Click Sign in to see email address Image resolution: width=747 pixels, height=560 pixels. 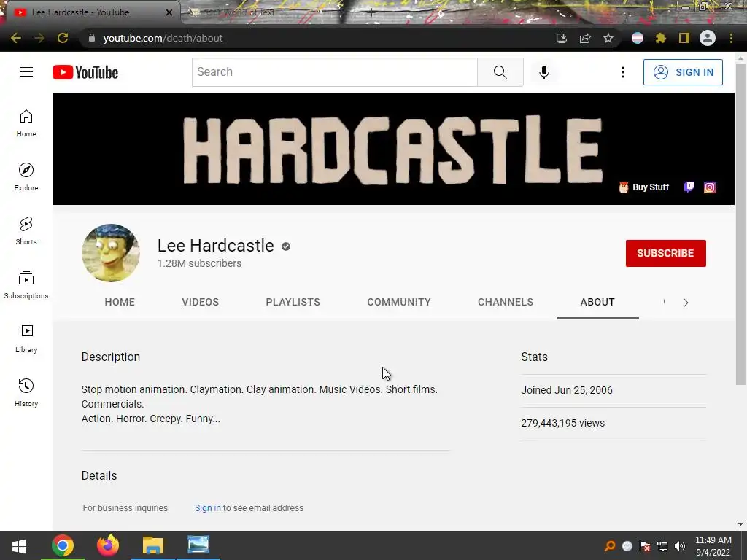[x=208, y=508]
